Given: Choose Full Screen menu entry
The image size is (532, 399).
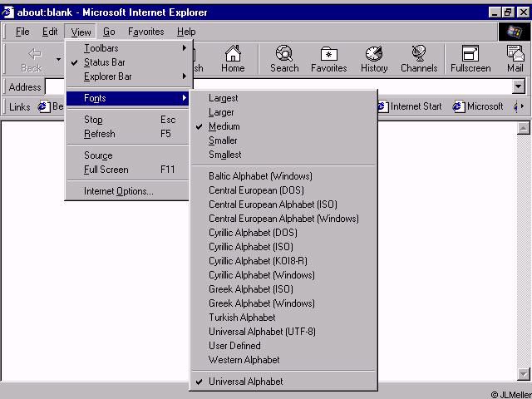Looking at the screenshot, I should point(127,170).
